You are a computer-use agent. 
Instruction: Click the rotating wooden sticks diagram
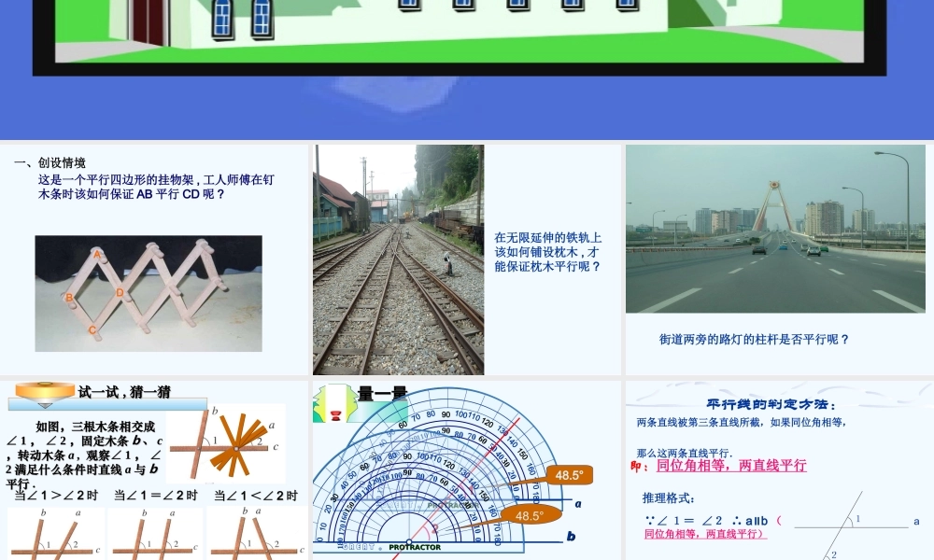tap(226, 443)
